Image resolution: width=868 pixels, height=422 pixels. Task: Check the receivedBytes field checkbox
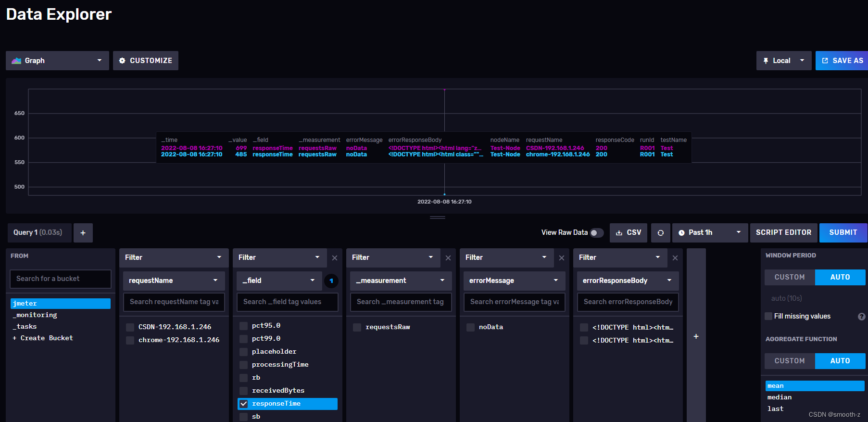click(x=243, y=391)
